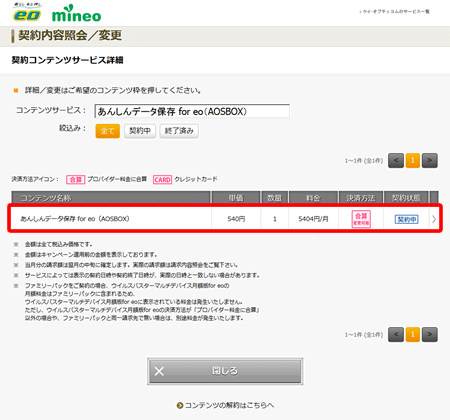The image size is (450, 420).
Task: Click the 合算 payment icon in the AOSBOX row
Action: [361, 219]
